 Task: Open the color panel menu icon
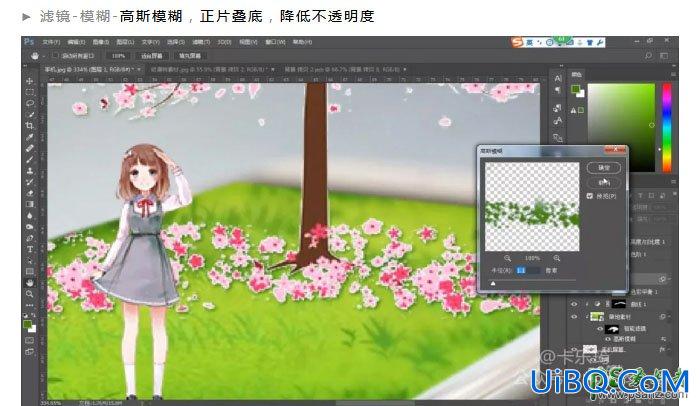coord(673,74)
